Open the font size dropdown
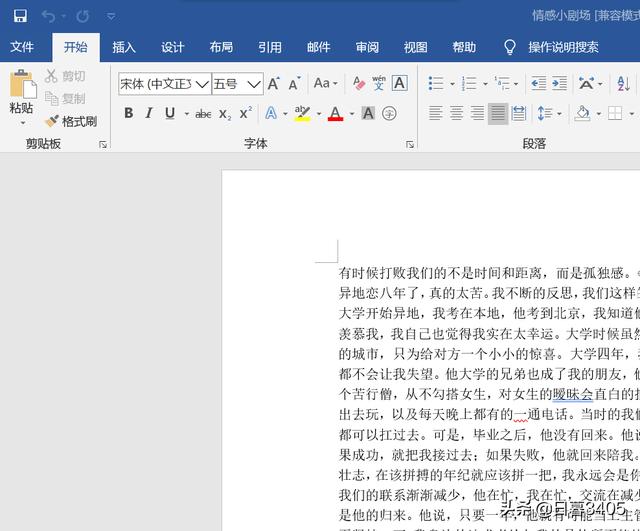640x531 pixels. [253, 84]
